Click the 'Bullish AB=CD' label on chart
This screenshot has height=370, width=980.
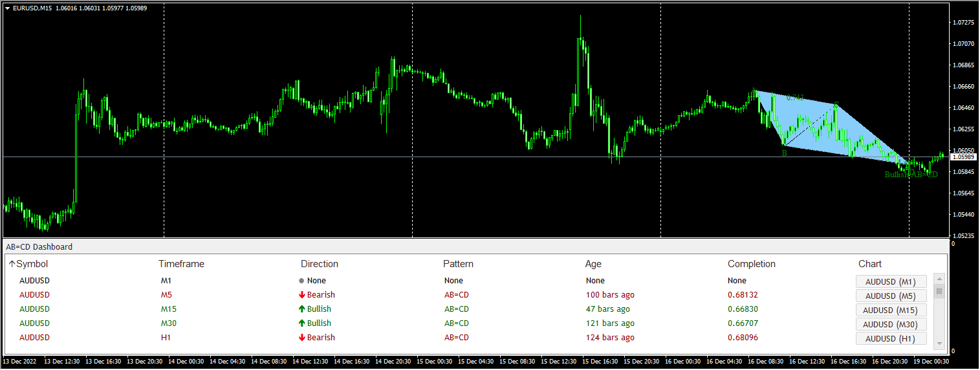(911, 175)
